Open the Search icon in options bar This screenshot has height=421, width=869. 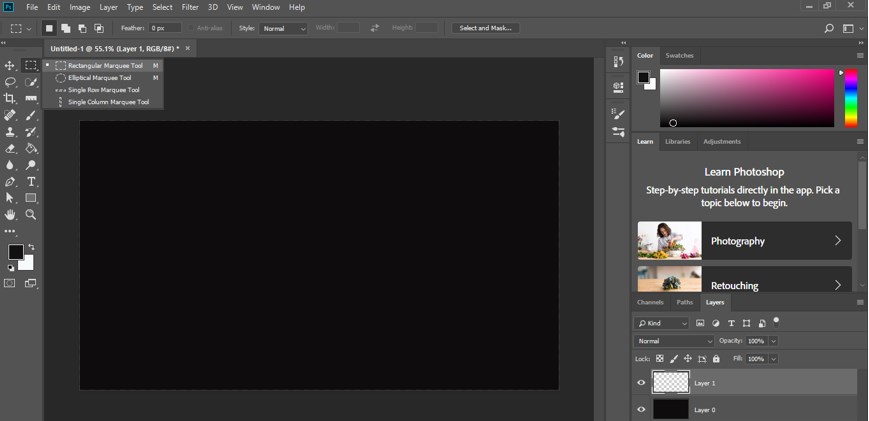click(x=829, y=28)
